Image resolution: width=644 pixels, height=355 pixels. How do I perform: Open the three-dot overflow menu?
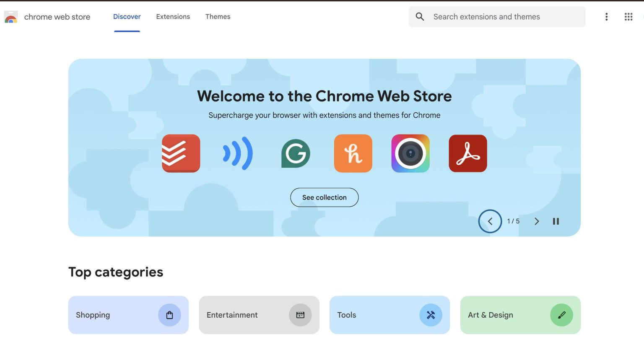pyautogui.click(x=606, y=16)
